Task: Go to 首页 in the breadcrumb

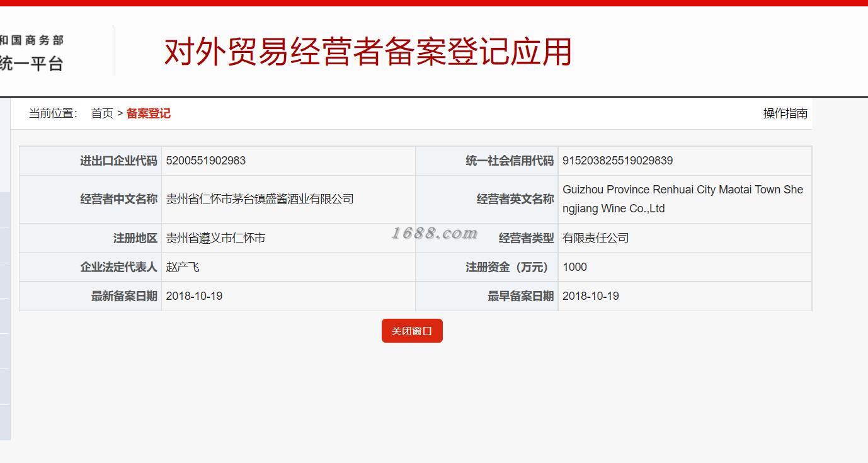Action: pos(102,113)
